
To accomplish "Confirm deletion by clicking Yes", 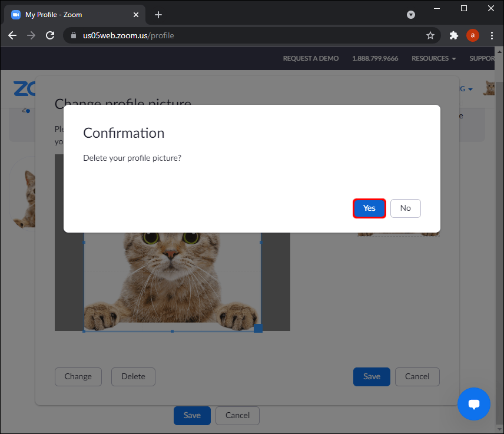I will point(369,208).
